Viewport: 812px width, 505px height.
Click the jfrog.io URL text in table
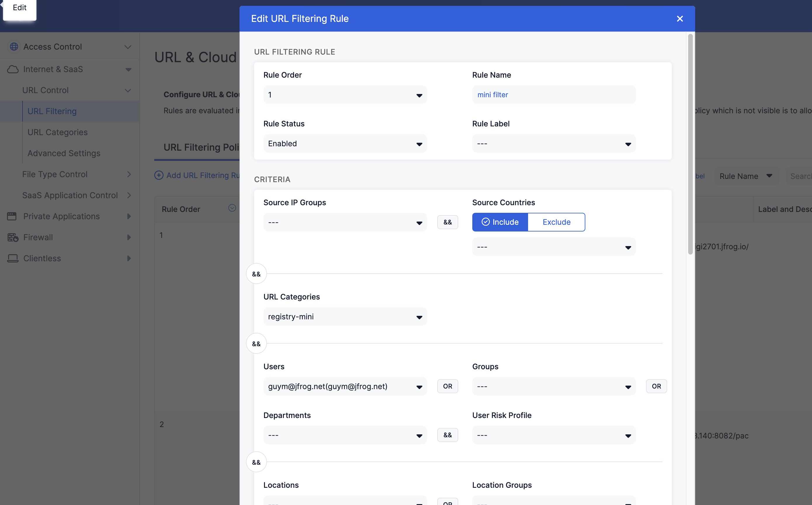tap(722, 247)
